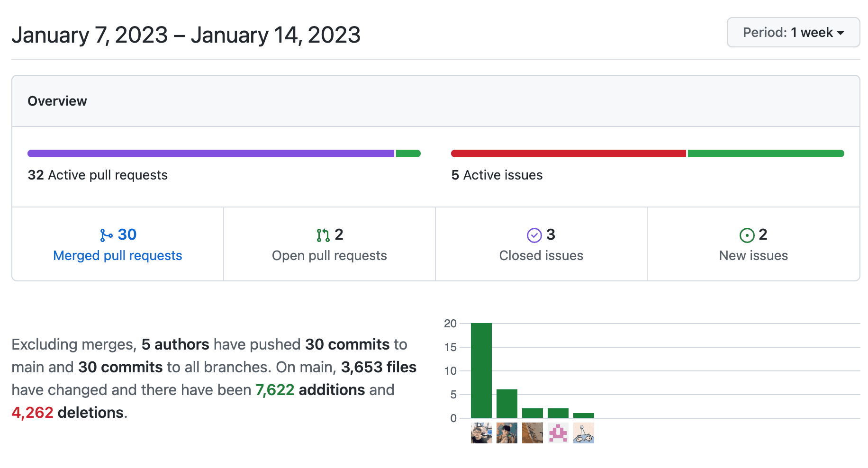The image size is (868, 468).
Task: Open the Period: 1 week dropdown
Action: coord(793,33)
